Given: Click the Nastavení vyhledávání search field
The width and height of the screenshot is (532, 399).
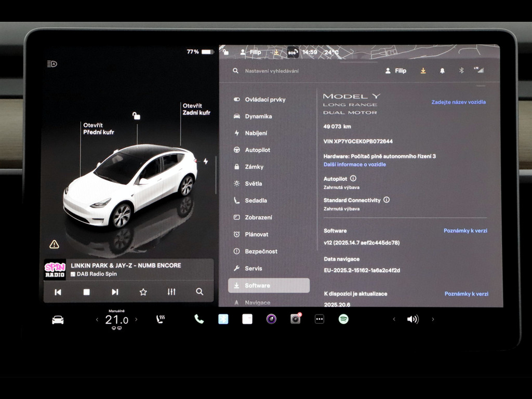Looking at the screenshot, I should point(272,71).
